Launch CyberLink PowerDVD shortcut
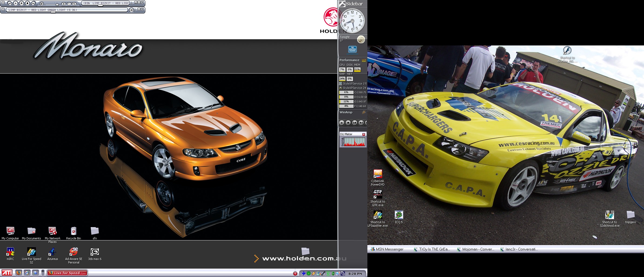The image size is (644, 277). coord(378,178)
